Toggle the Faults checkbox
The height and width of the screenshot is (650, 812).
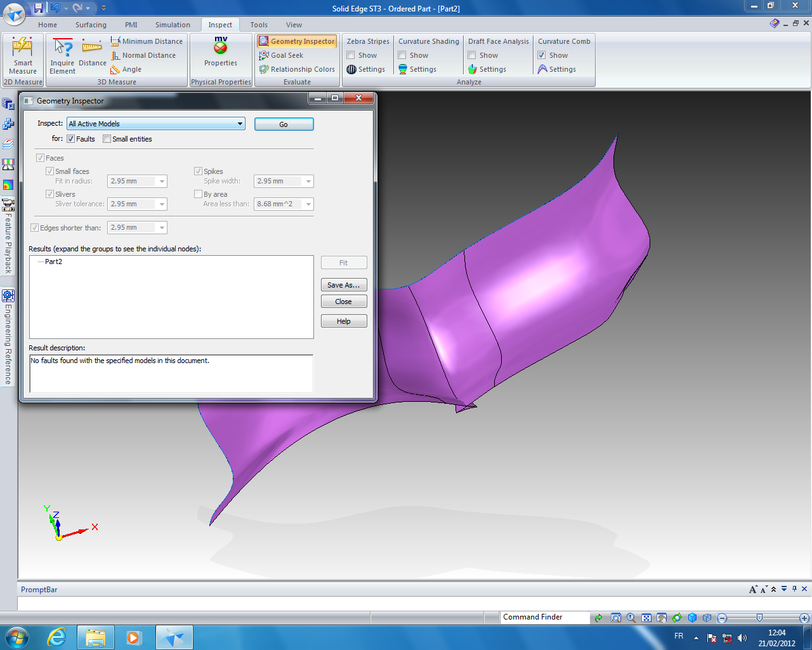(70, 139)
